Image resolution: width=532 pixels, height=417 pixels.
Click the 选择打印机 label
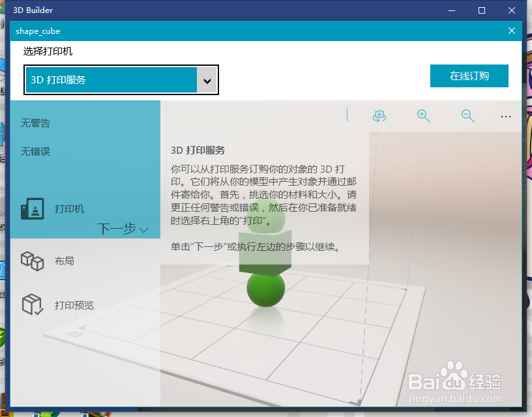pyautogui.click(x=48, y=51)
